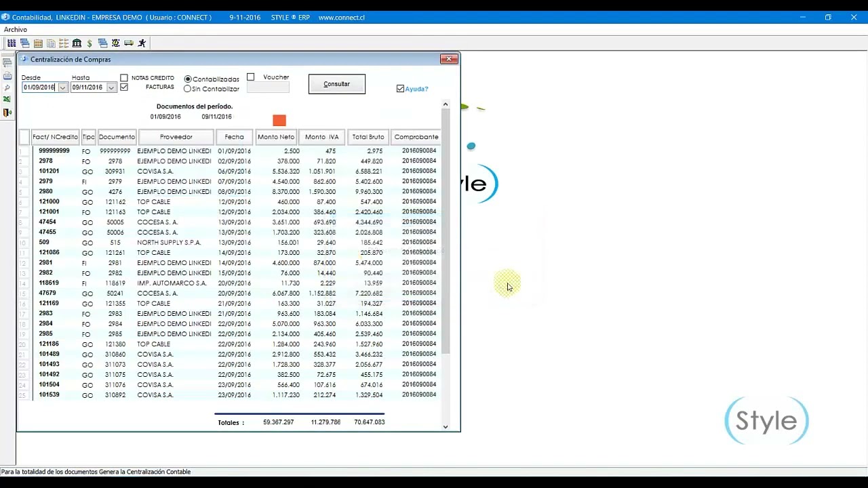Click the Comprobante column header
This screenshot has width=868, height=488.
(x=416, y=137)
